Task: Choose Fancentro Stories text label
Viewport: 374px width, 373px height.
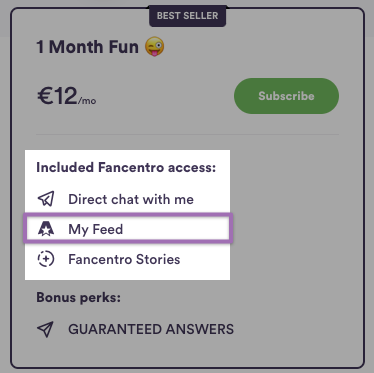Action: pos(124,259)
